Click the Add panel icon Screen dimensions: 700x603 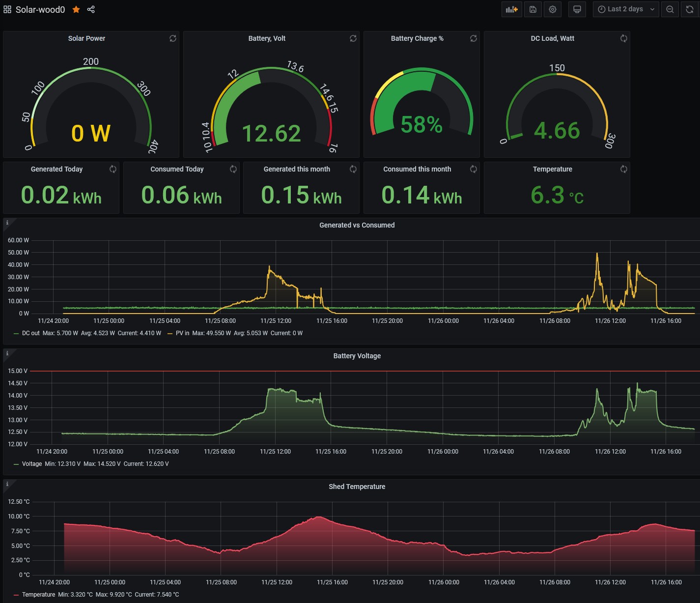(x=511, y=9)
